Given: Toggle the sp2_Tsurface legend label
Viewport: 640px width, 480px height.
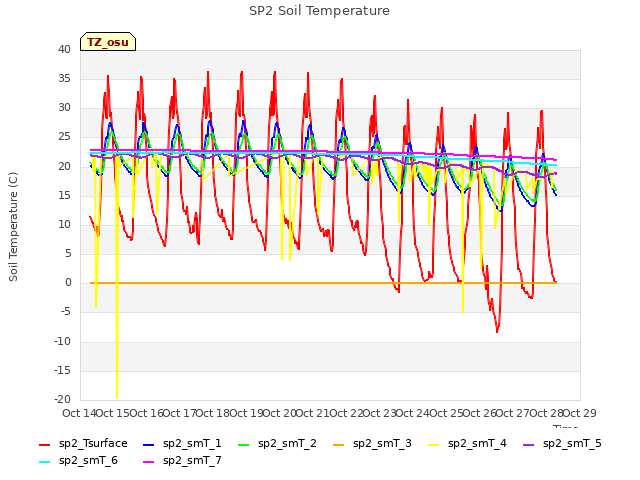Looking at the screenshot, I should (93, 444).
